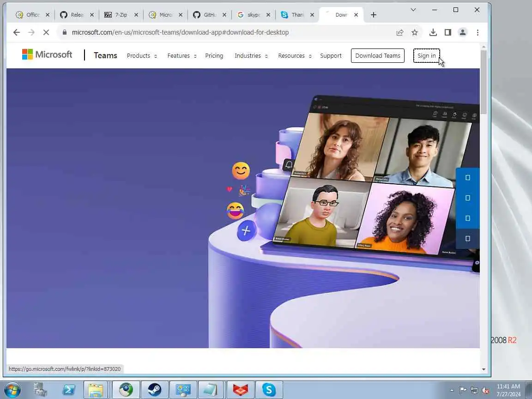Expand the Features menu
The width and height of the screenshot is (532, 399).
(182, 55)
